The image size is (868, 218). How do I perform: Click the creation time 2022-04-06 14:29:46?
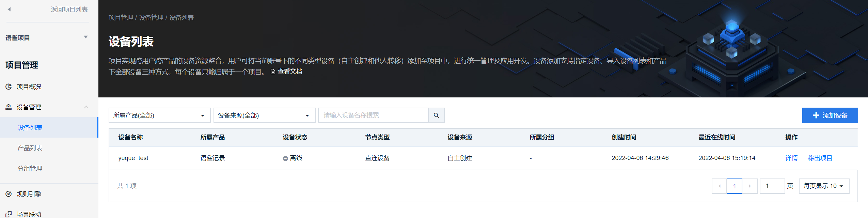coord(640,158)
